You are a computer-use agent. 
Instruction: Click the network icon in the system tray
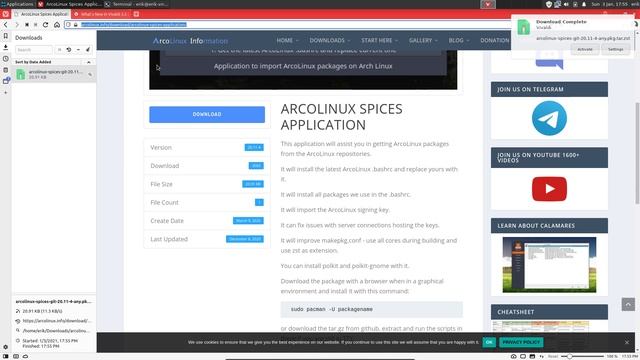(x=557, y=4)
